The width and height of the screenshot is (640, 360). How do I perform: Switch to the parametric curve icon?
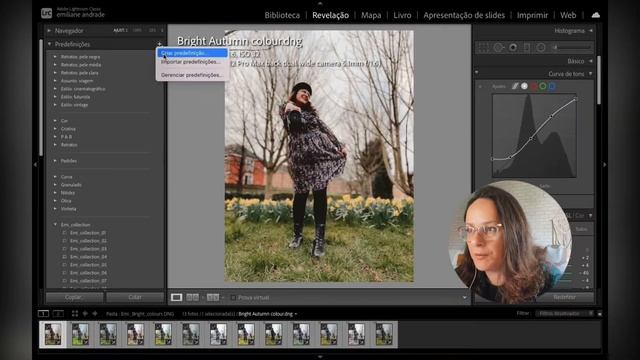click(x=515, y=86)
